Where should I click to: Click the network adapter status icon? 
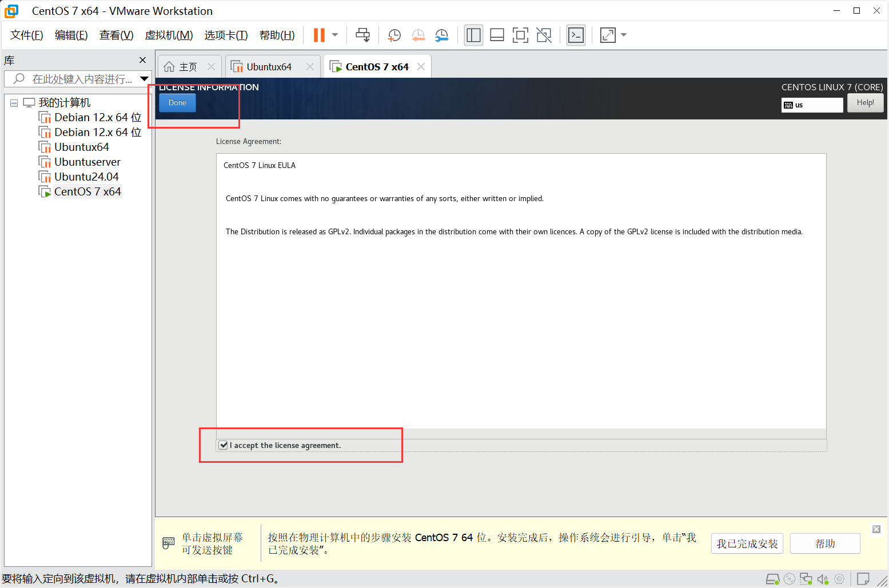[806, 579]
